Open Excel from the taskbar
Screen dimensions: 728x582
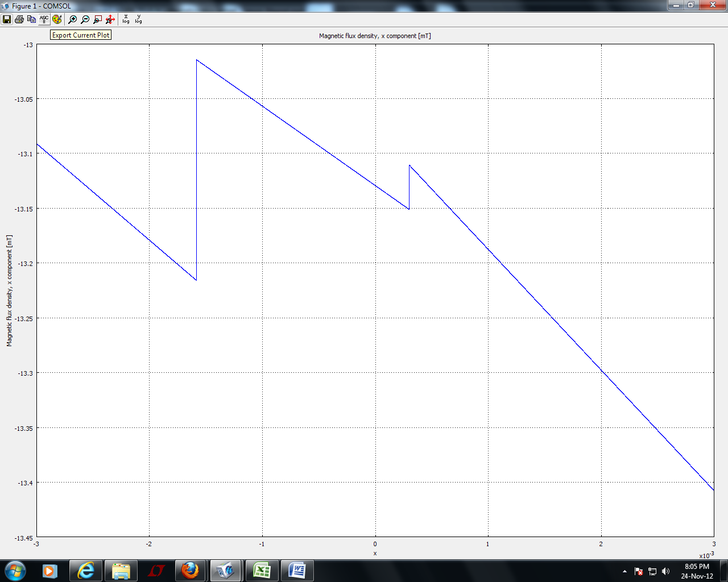point(262,571)
